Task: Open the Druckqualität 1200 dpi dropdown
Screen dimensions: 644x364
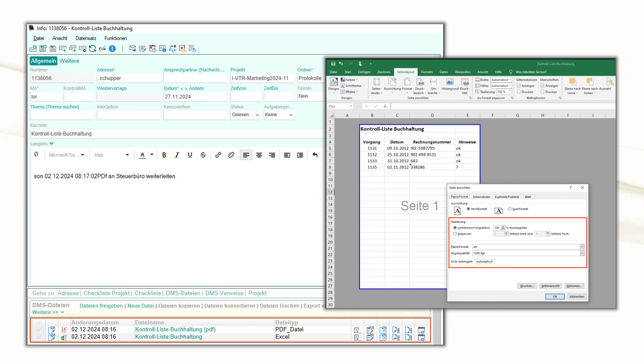Action: point(581,253)
